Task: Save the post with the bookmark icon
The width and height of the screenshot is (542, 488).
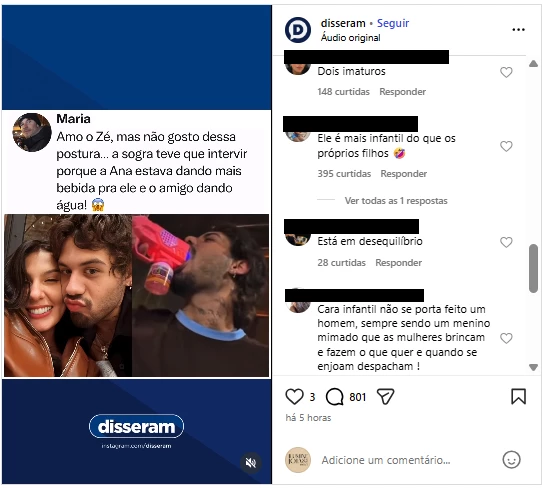Action: pos(518,396)
